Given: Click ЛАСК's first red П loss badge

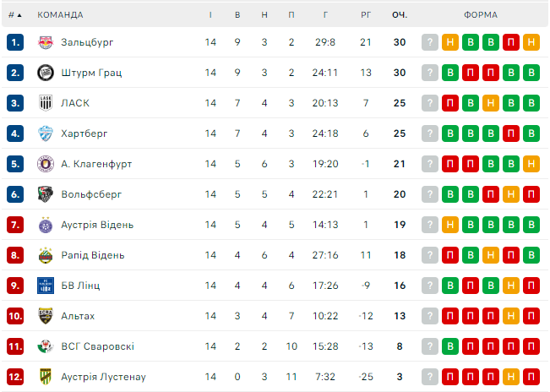Looking at the screenshot, I should (450, 103).
